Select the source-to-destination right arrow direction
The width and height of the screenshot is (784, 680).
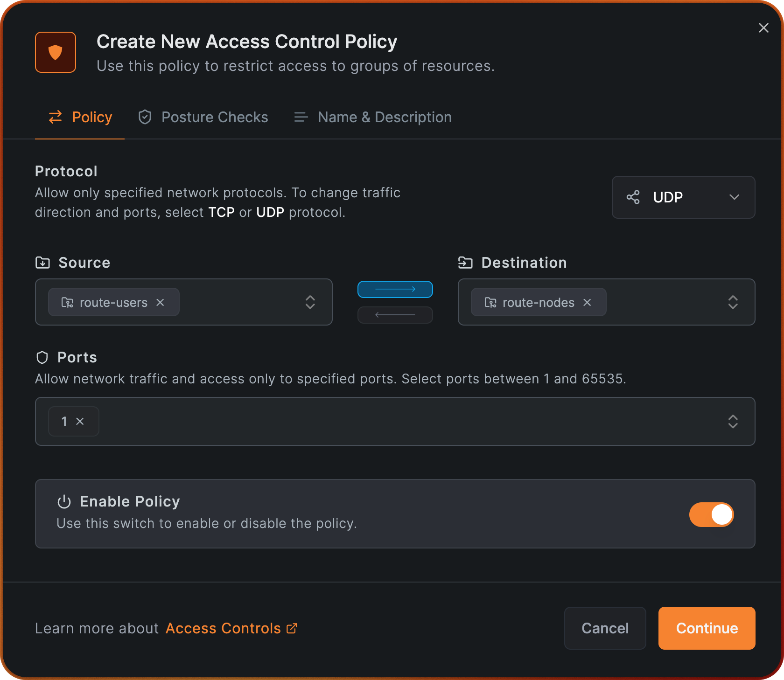pos(395,289)
